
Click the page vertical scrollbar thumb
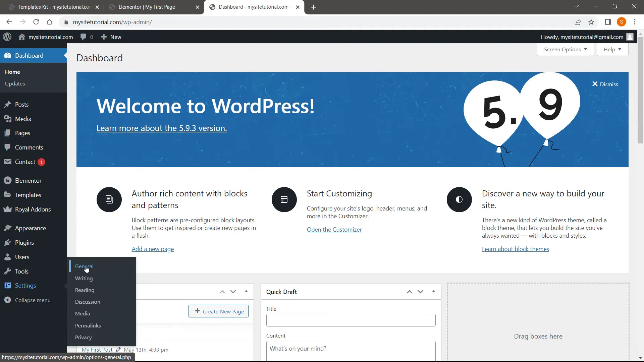640,90
